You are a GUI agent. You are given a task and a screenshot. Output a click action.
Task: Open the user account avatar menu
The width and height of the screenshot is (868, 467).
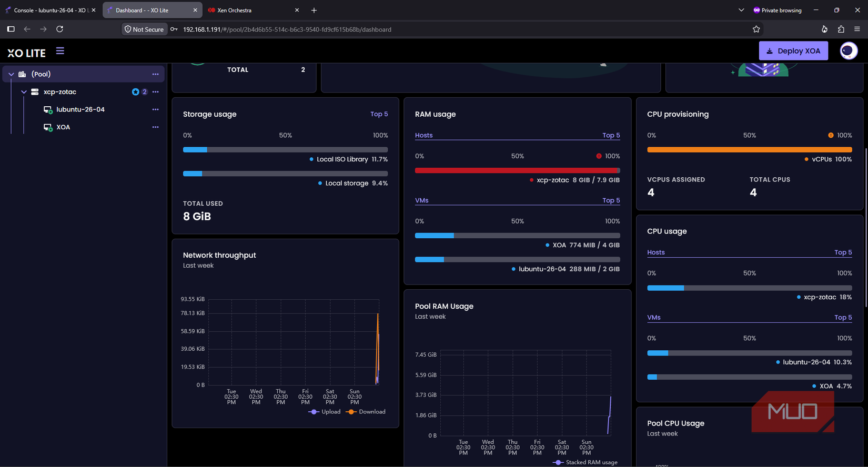[x=848, y=51]
